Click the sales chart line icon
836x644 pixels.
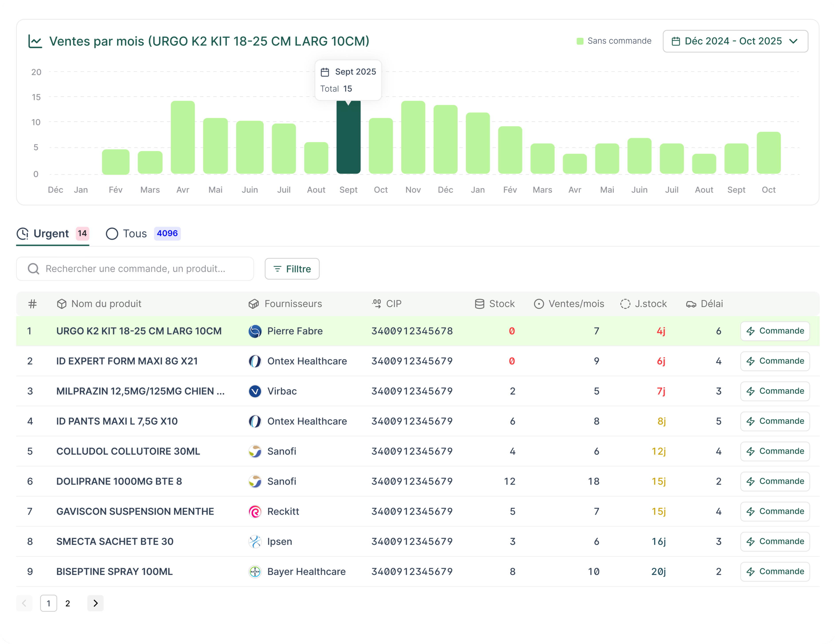tap(35, 41)
